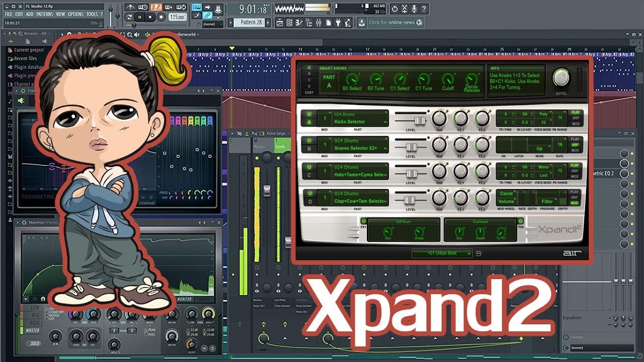Click the plus button after Pattern 28
Screen dimensions: 644x362
pos(268,23)
